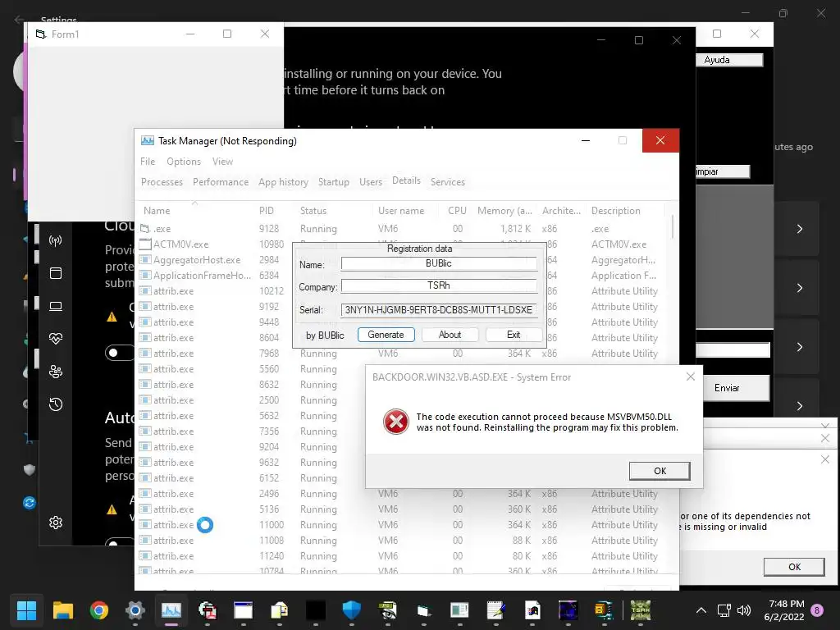Click the Ayuda button

click(729, 60)
